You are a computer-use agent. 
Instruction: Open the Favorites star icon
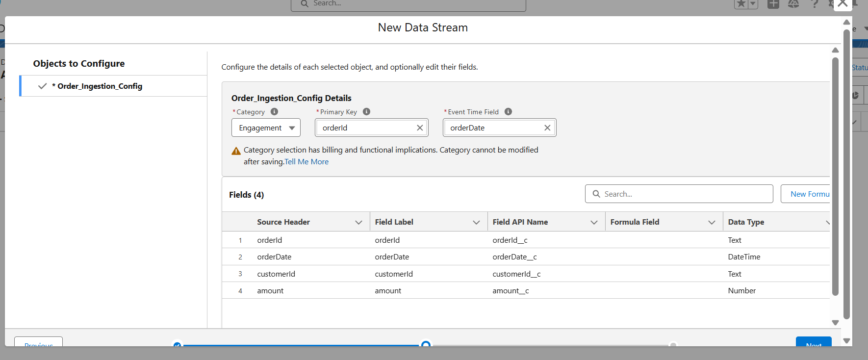pyautogui.click(x=741, y=4)
